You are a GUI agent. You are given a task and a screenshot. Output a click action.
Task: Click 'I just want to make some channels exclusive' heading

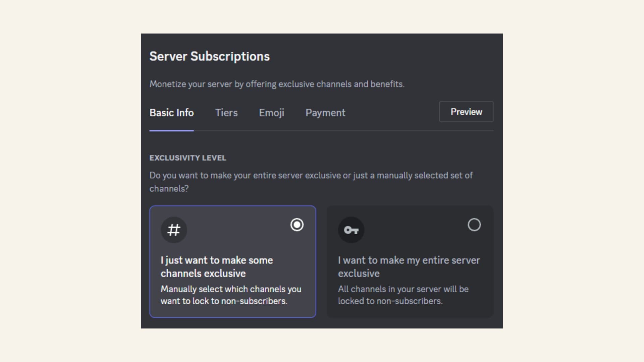coord(217,267)
